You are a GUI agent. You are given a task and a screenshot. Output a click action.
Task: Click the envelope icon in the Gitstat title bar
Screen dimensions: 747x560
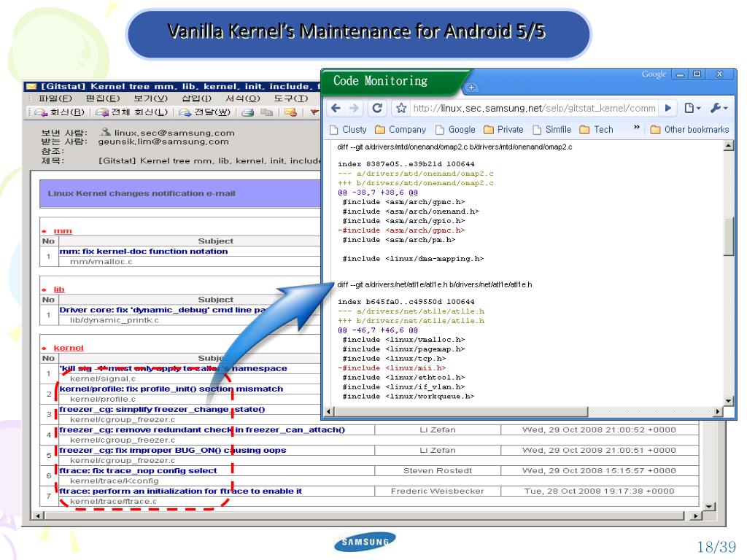[x=31, y=86]
